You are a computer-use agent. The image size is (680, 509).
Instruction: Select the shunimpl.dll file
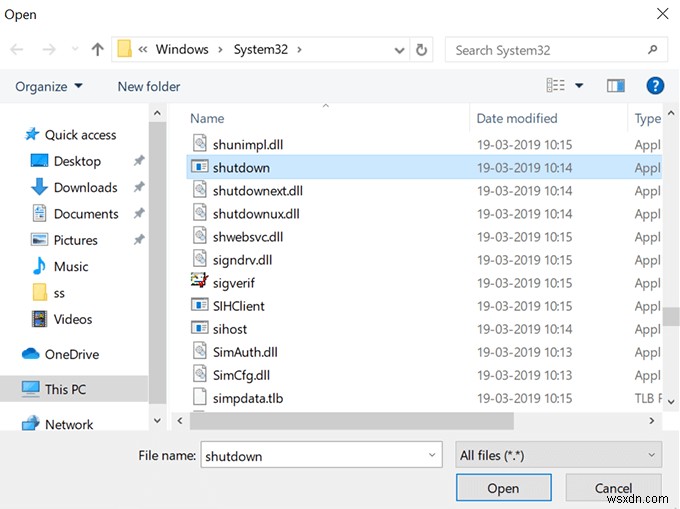248,145
